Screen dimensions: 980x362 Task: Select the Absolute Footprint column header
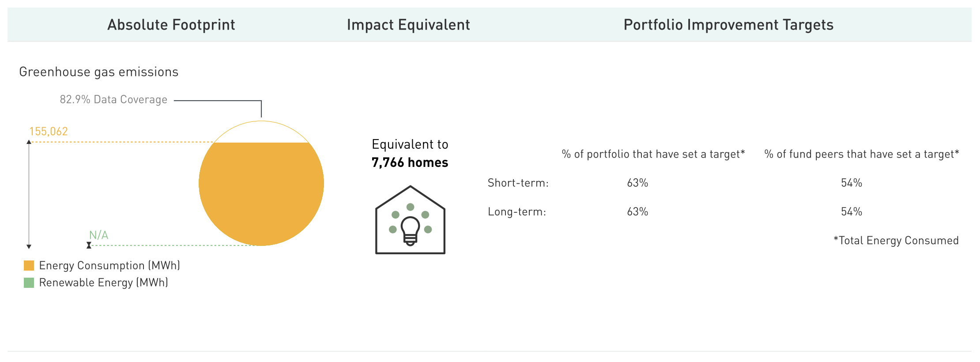tap(171, 25)
